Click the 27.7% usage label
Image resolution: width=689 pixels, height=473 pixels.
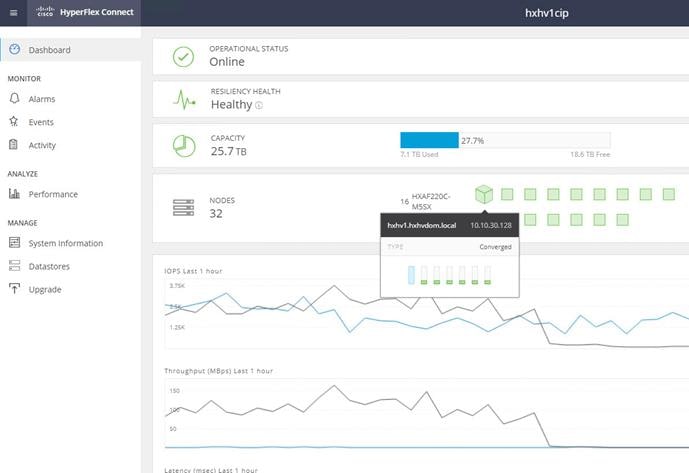(x=472, y=141)
